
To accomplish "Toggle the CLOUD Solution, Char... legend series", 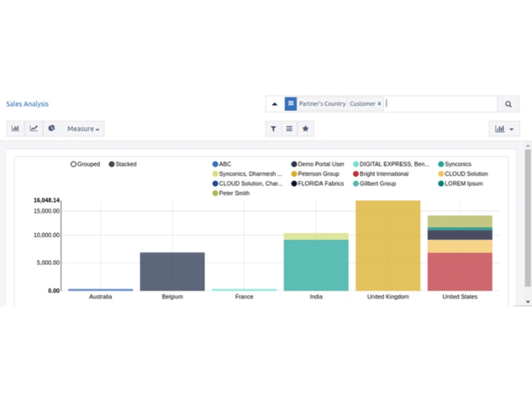I will (248, 184).
